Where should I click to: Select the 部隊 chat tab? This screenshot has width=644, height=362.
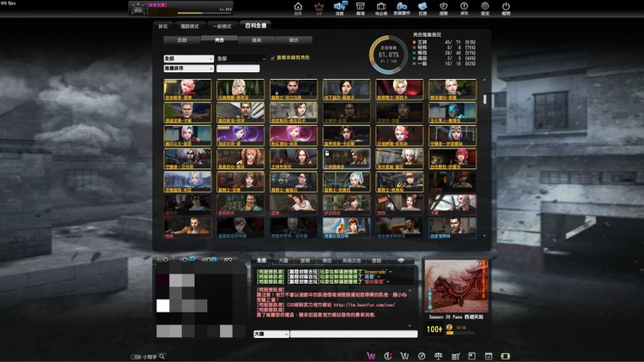(305, 260)
